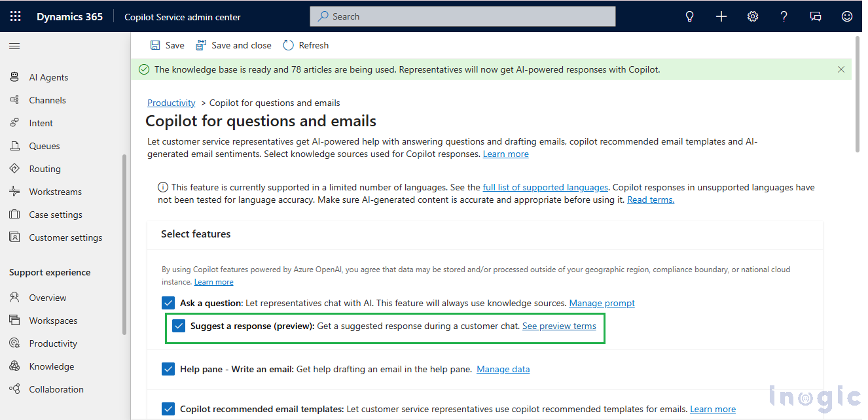
Task: Select Queues from the navigation
Action: pyautogui.click(x=45, y=146)
